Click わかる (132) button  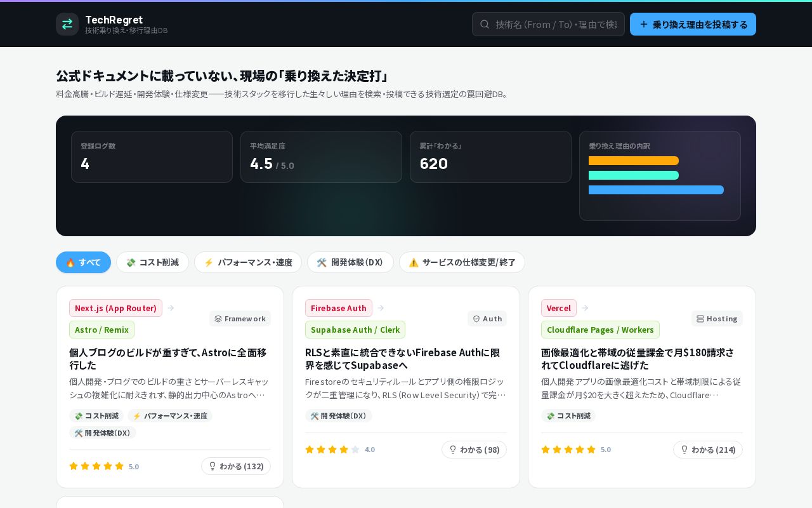[236, 466]
